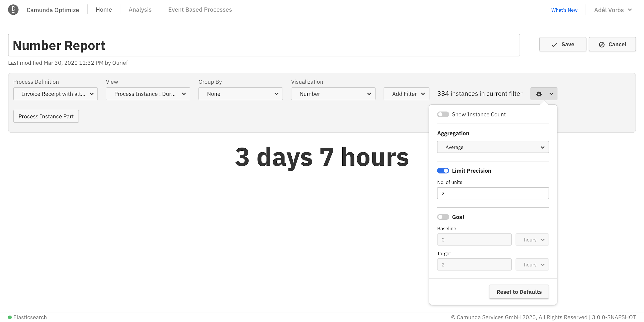
Task: Open the Group By None dropdown
Action: [x=240, y=94]
